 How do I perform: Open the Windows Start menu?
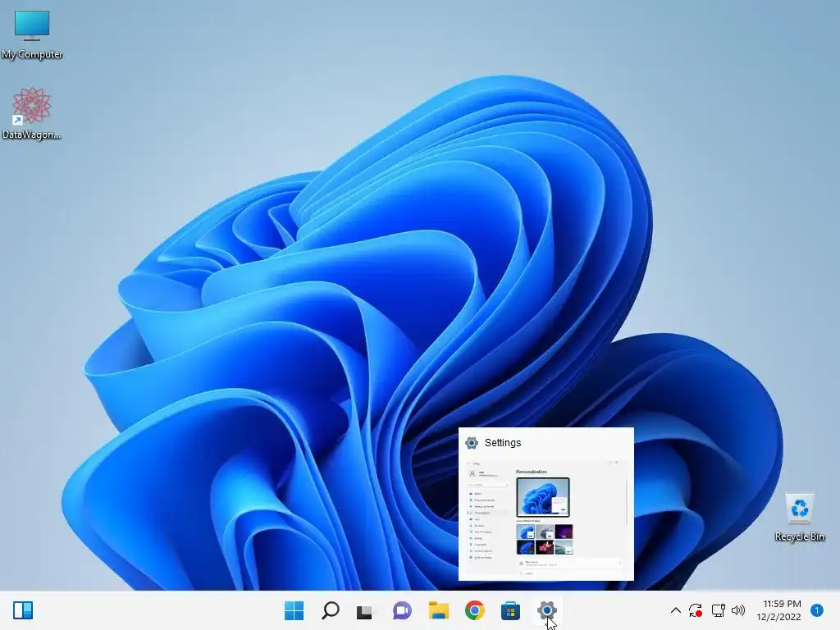coord(294,610)
